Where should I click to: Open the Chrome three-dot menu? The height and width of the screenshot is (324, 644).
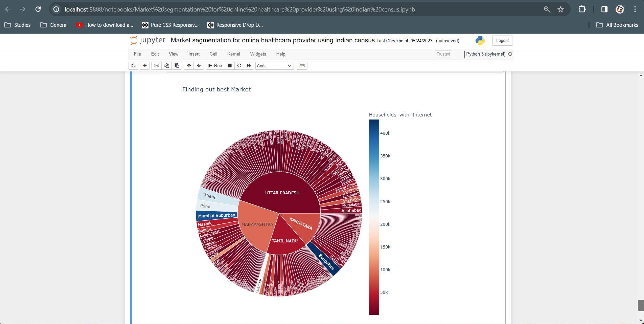[635, 9]
